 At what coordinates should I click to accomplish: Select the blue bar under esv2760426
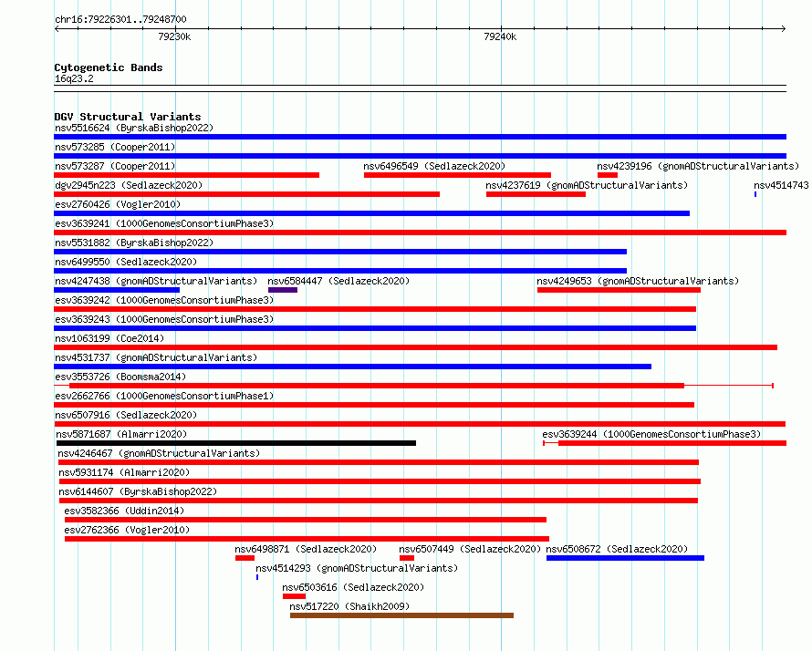[372, 213]
